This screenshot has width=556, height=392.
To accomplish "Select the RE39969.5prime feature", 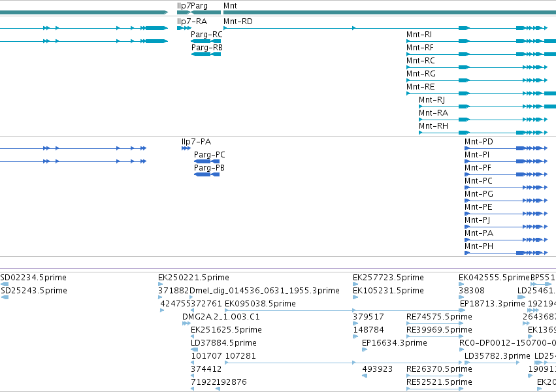I will click(x=439, y=330).
